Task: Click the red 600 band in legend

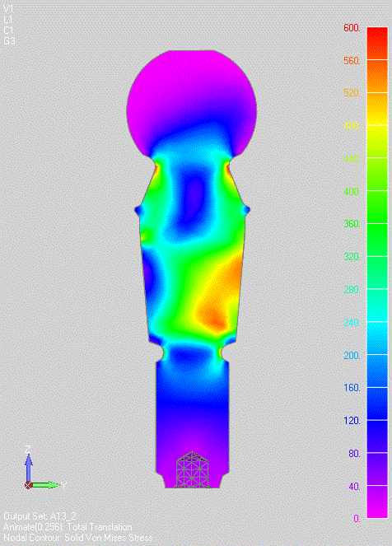Action: click(x=377, y=43)
